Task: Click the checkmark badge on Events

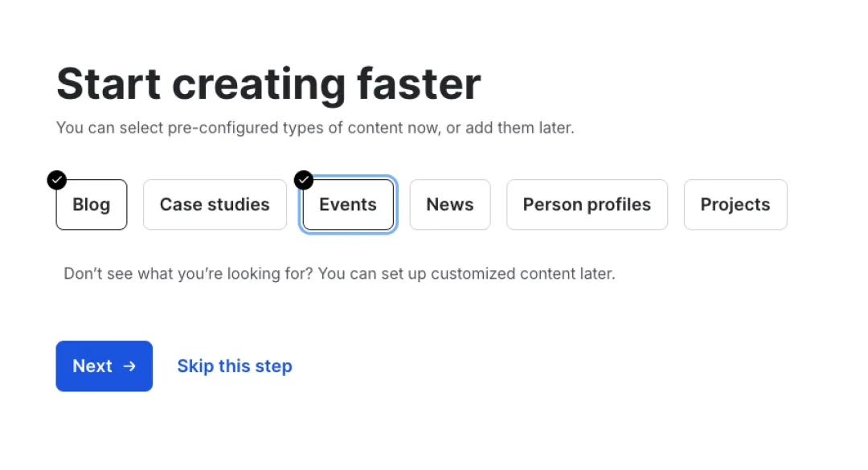Action: 304,180
